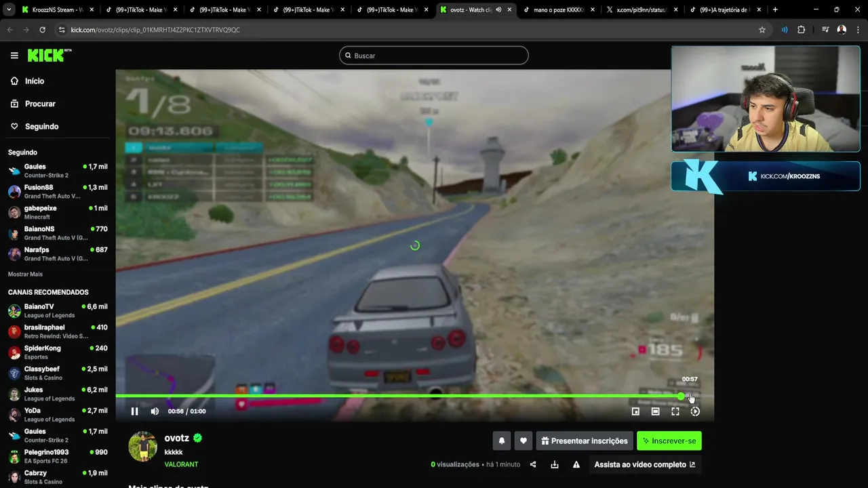The height and width of the screenshot is (488, 868).
Task: Open SpiderKong Esportes channel
Action: coord(58,352)
